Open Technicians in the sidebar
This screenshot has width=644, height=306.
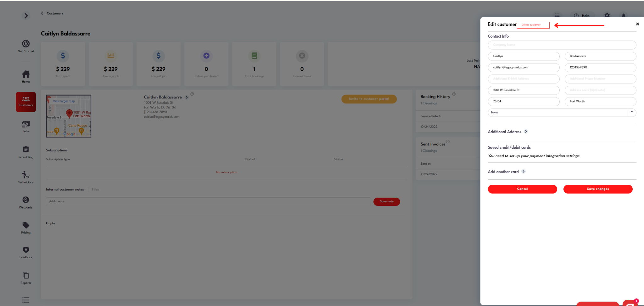pyautogui.click(x=26, y=177)
